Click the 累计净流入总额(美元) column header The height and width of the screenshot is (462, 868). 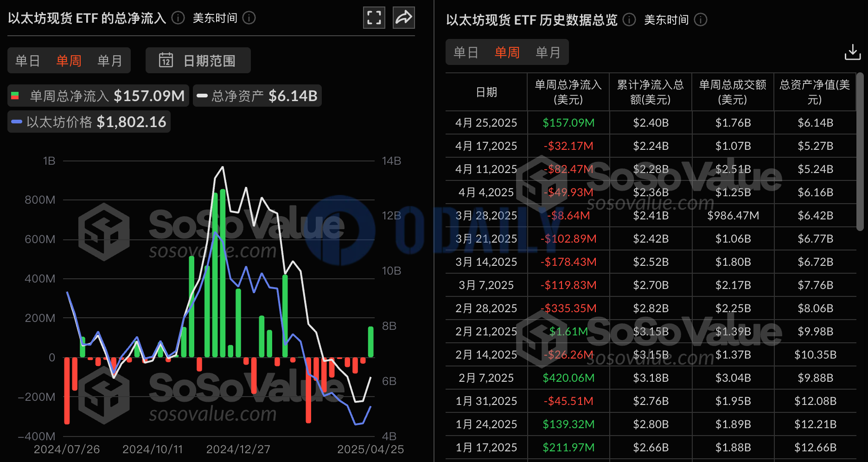click(x=651, y=92)
